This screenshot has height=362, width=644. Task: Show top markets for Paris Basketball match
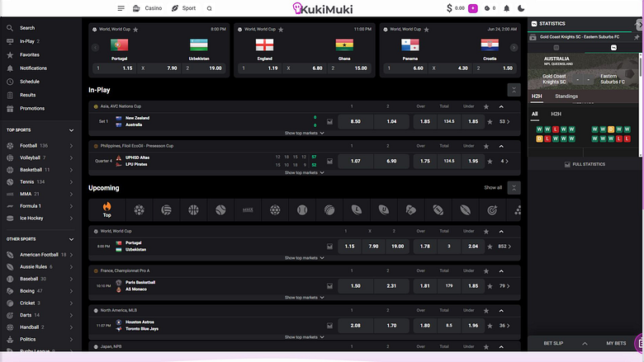coord(305,298)
